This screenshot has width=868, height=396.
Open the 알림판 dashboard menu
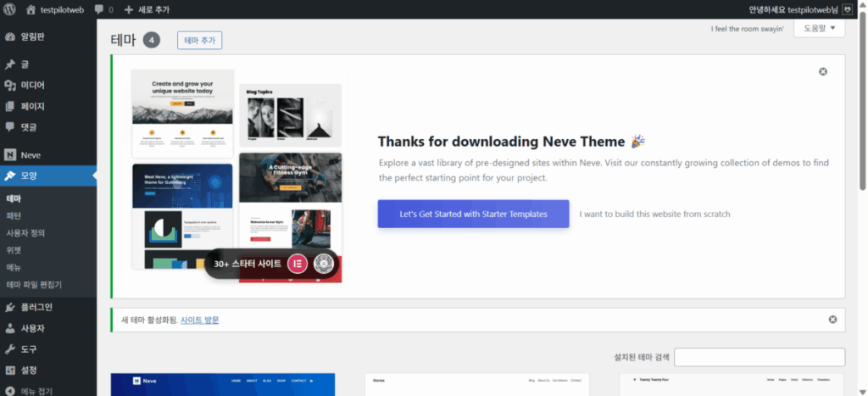tap(33, 37)
